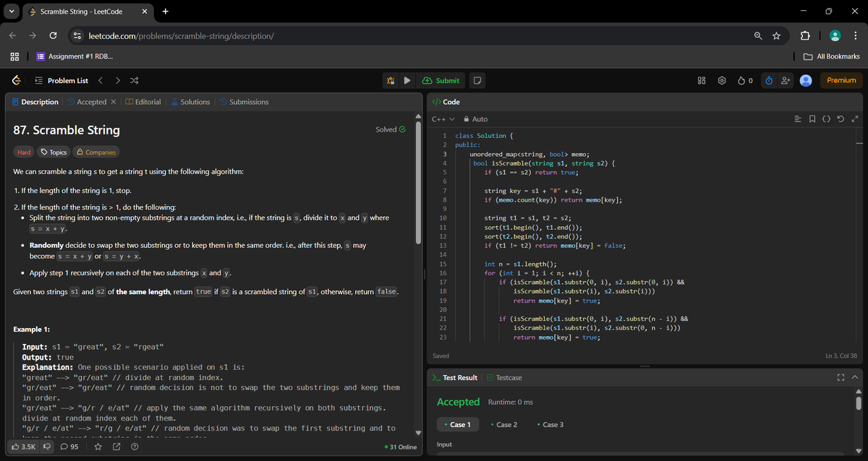Switch to the Description tab
The width and height of the screenshot is (868, 461).
click(35, 102)
